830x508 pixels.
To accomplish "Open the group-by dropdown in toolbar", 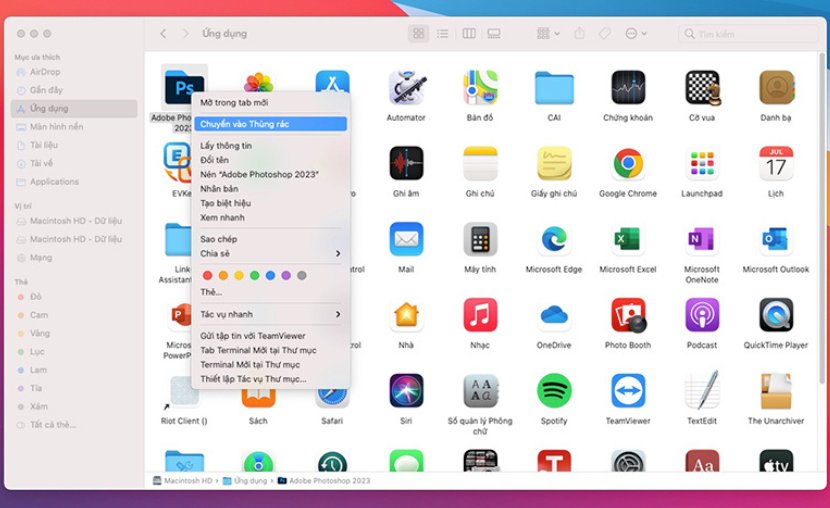I will click(x=548, y=33).
